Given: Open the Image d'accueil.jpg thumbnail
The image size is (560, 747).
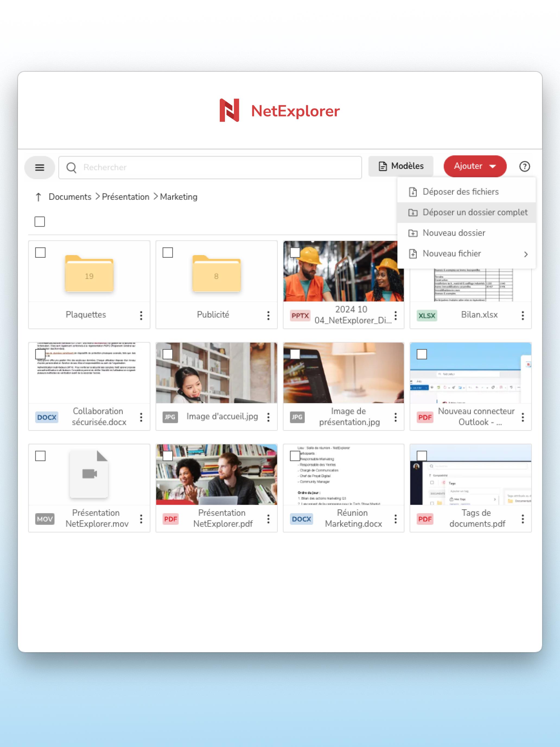Looking at the screenshot, I should pos(216,373).
